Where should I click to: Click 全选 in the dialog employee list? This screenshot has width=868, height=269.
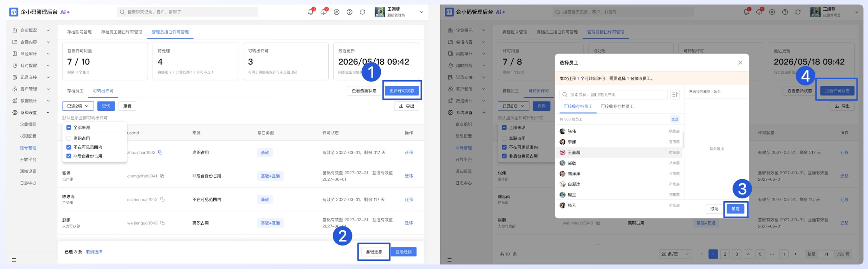coord(675,119)
